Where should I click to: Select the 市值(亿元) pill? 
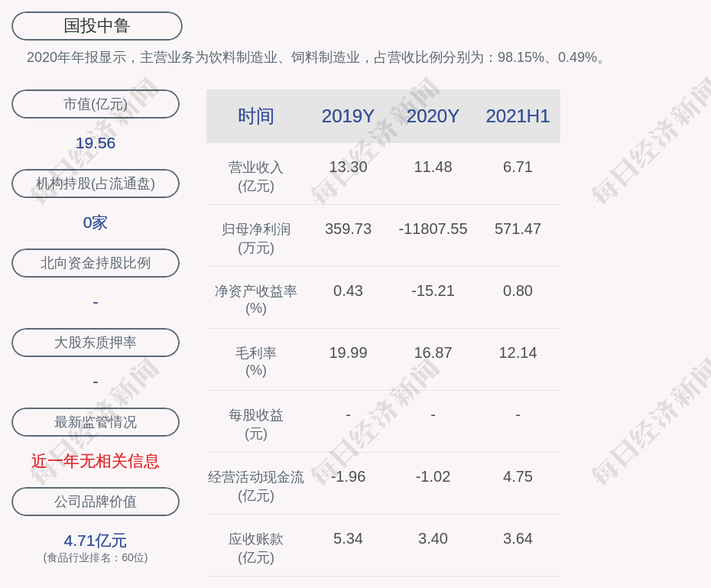[x=96, y=104]
